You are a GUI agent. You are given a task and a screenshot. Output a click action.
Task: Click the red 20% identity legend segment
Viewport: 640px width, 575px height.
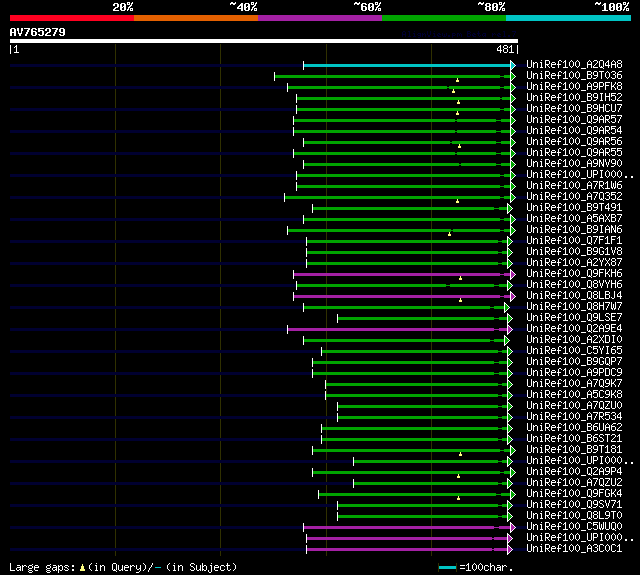point(72,18)
